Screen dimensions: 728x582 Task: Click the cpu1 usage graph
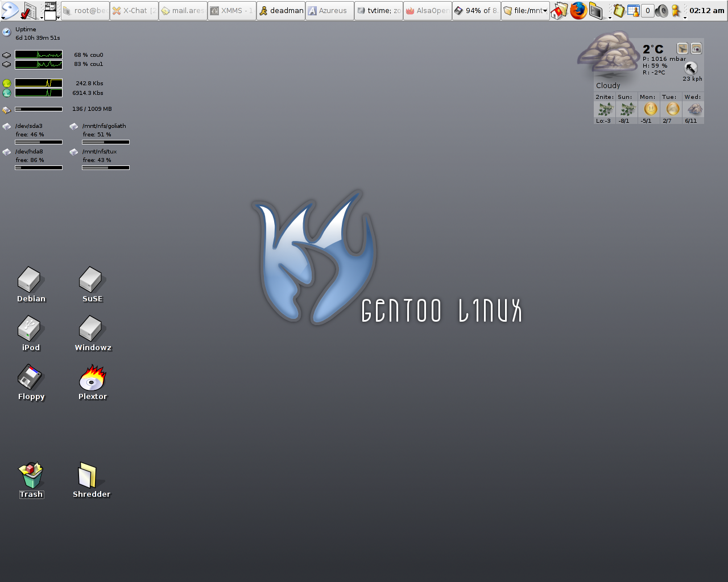pos(39,65)
